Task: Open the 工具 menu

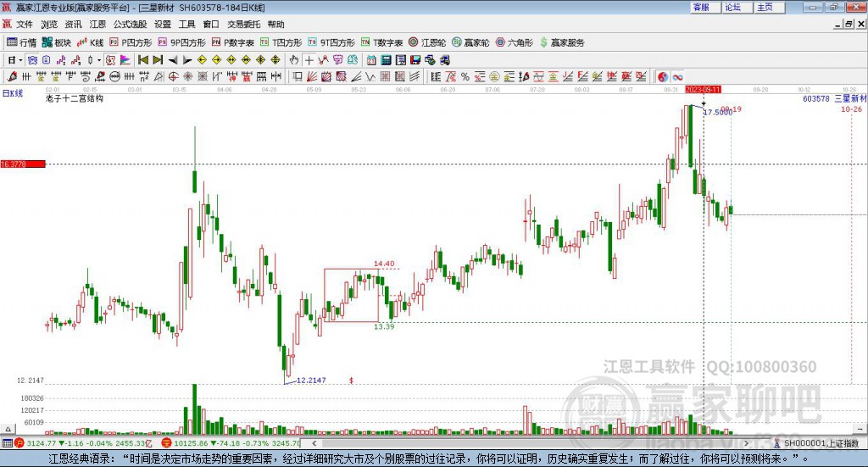Action: (x=186, y=25)
